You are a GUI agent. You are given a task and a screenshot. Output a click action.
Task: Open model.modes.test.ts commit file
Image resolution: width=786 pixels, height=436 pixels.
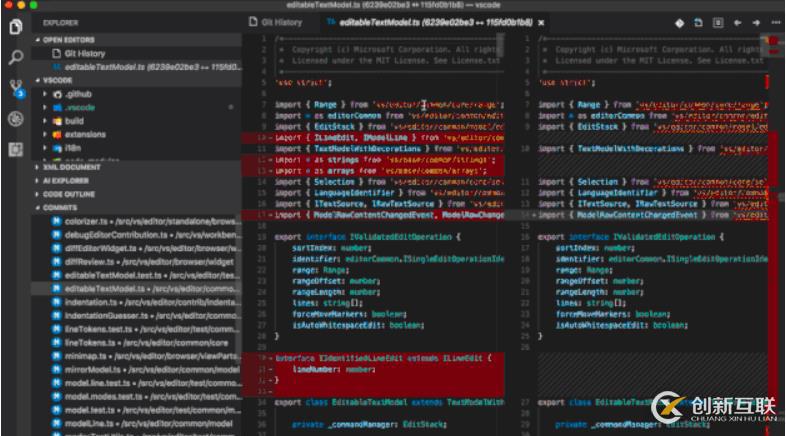(x=136, y=396)
